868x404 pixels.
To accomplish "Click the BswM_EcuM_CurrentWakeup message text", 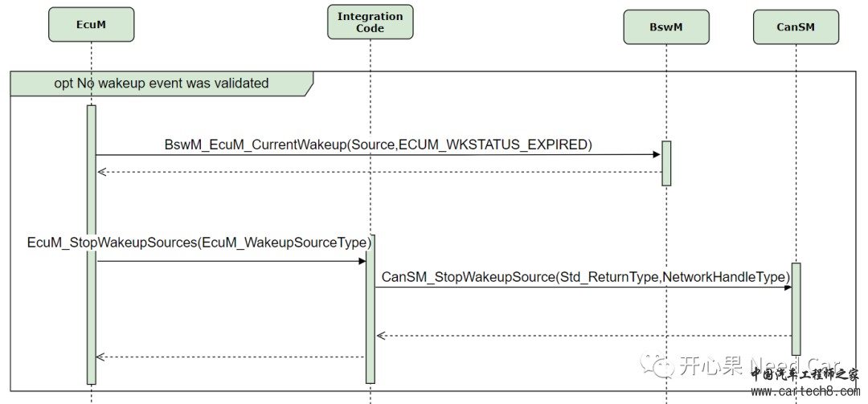I will [379, 145].
